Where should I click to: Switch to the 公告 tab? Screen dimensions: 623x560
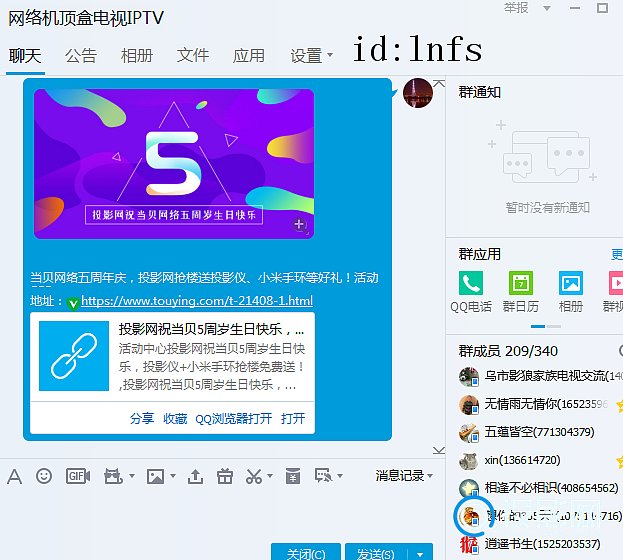pos(81,56)
